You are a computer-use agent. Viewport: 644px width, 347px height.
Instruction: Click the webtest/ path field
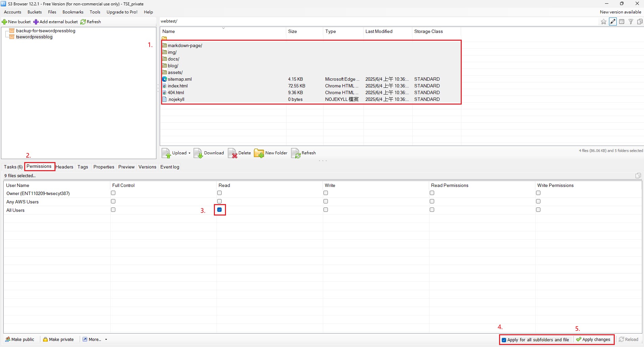click(378, 21)
